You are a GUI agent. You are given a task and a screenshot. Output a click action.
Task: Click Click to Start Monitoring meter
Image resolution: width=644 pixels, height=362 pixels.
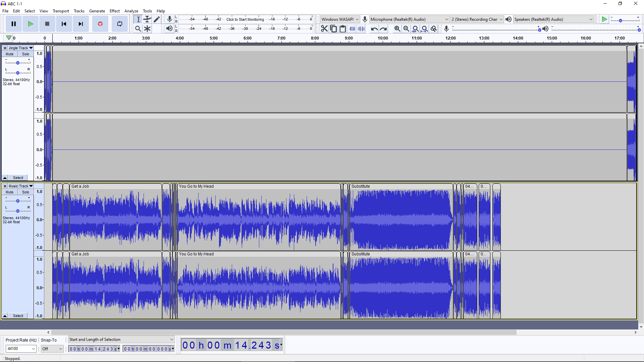pyautogui.click(x=245, y=19)
